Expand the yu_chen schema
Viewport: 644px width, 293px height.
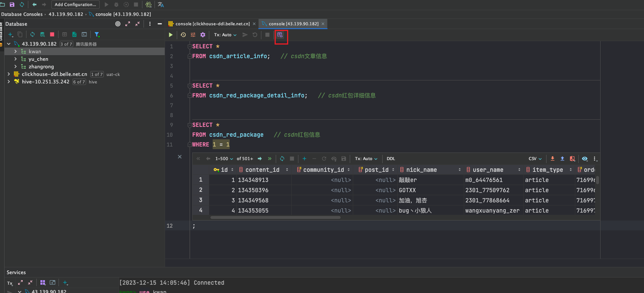[15, 59]
